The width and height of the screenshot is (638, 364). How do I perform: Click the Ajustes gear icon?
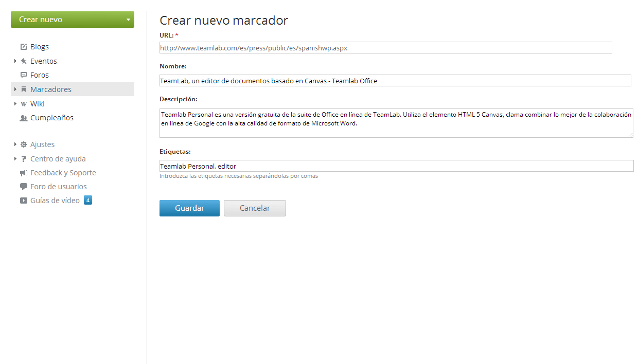[x=24, y=144]
